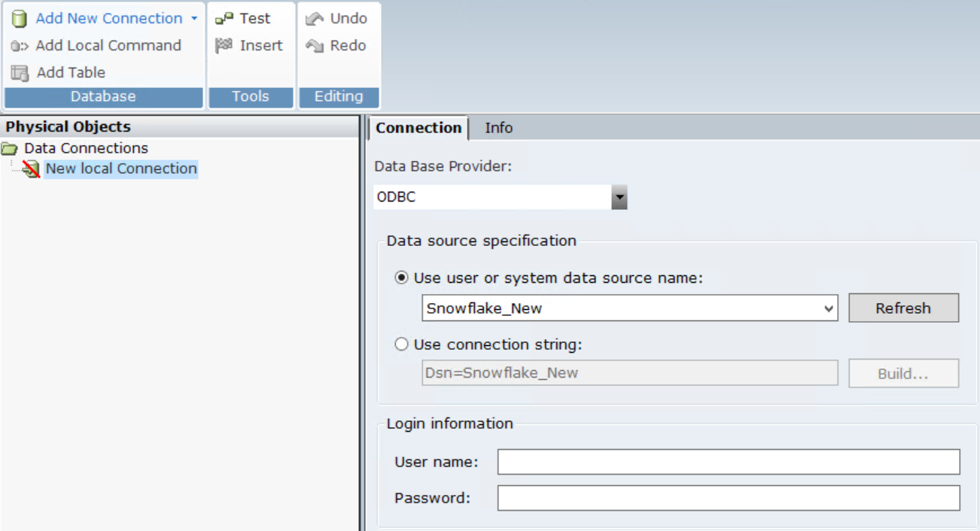Click in the Password field
The image size is (980, 531).
pos(728,498)
